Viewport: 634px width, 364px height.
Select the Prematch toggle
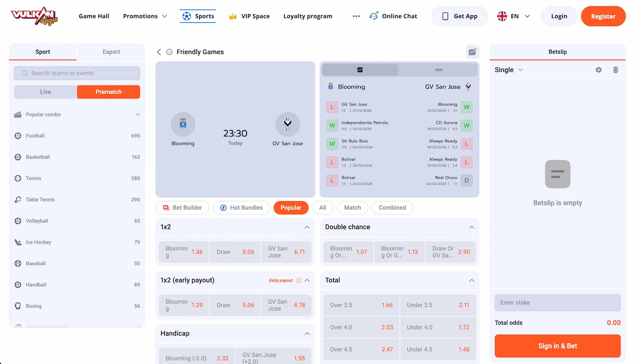[x=108, y=92]
